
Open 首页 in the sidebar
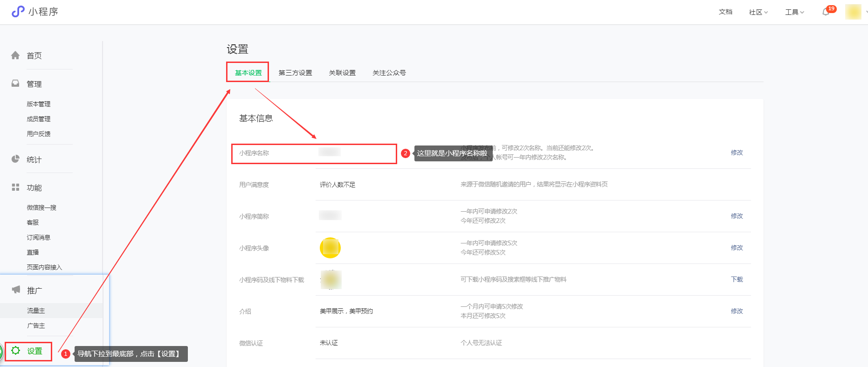34,55
